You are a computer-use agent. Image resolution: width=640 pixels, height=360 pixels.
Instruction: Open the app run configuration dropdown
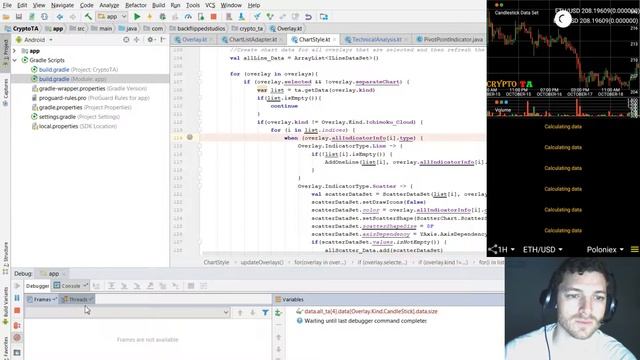point(112,17)
